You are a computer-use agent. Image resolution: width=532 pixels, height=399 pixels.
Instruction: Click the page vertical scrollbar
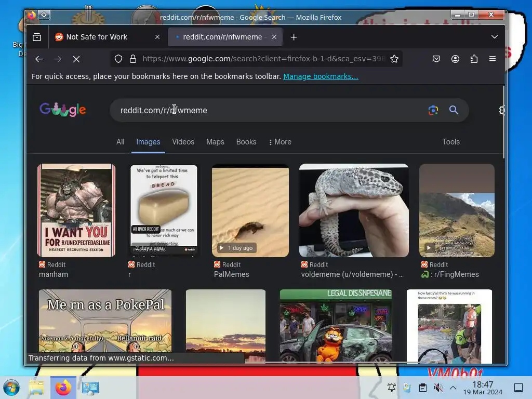(x=503, y=122)
